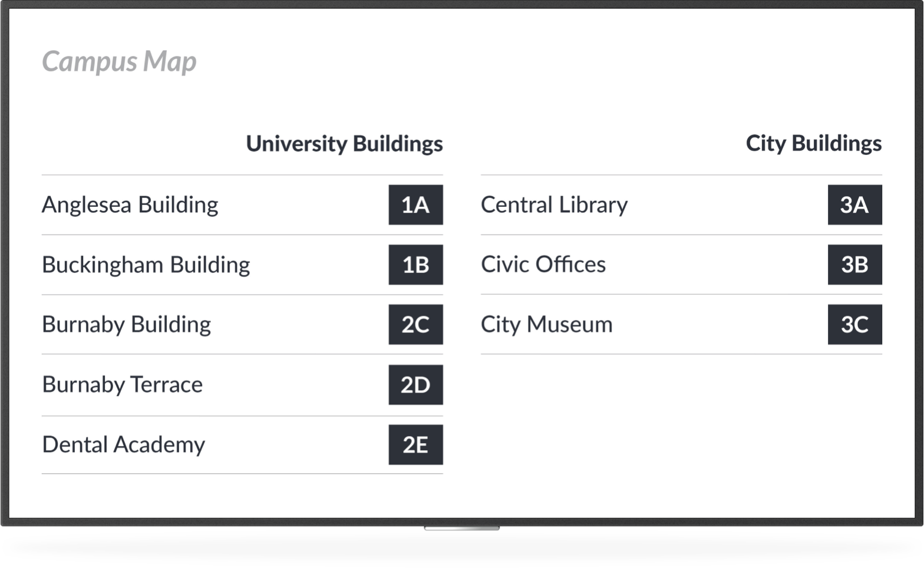Select Buckingham Building from the list

(146, 265)
